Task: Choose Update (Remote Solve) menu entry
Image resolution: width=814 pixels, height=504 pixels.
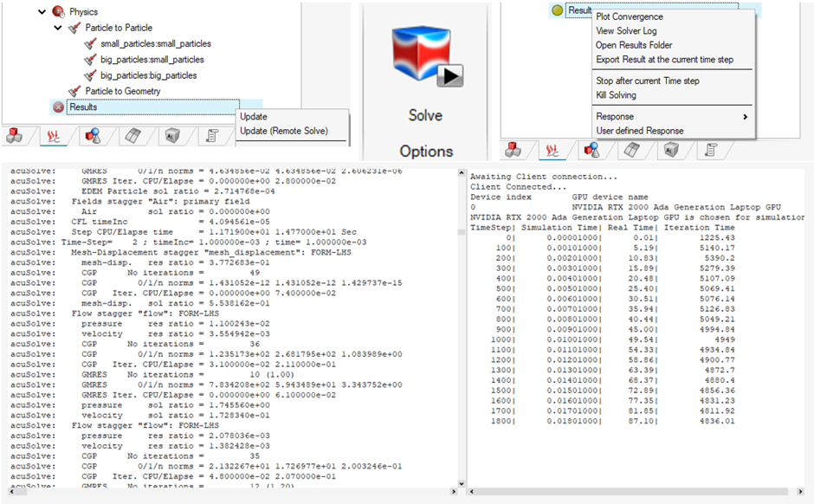Action: (x=284, y=131)
